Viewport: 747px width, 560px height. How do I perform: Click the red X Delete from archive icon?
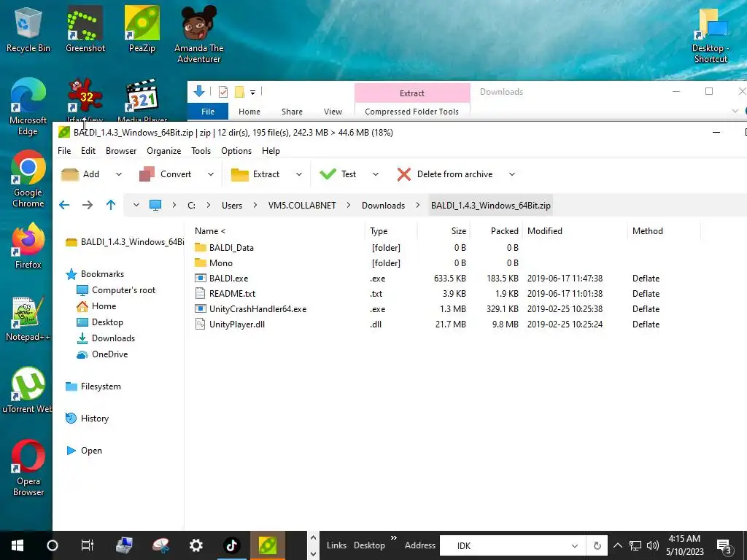click(404, 174)
